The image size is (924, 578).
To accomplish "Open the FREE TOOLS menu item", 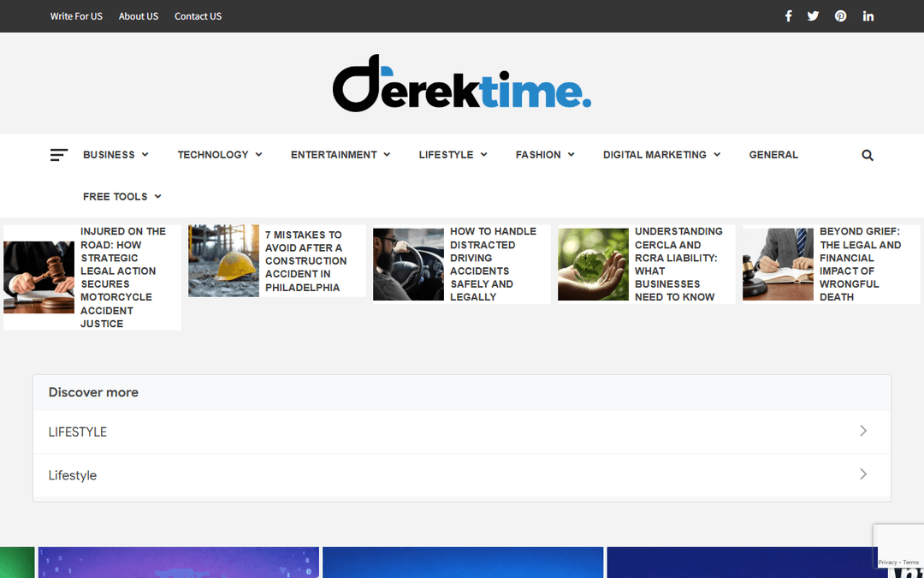I will [115, 196].
